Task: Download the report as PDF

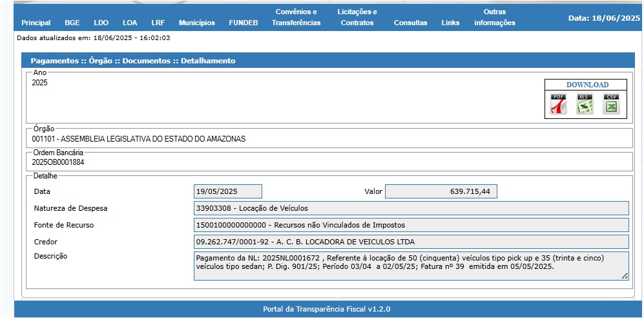Action: click(558, 104)
